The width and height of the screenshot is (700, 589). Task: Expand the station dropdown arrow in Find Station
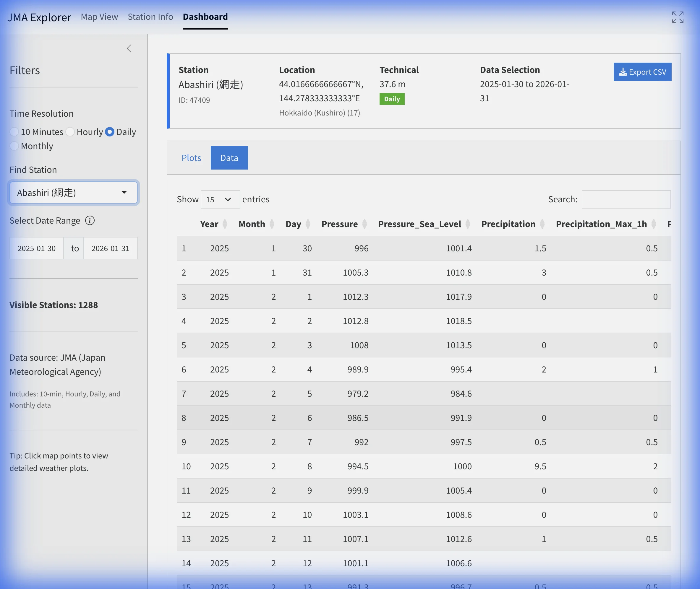[124, 193]
